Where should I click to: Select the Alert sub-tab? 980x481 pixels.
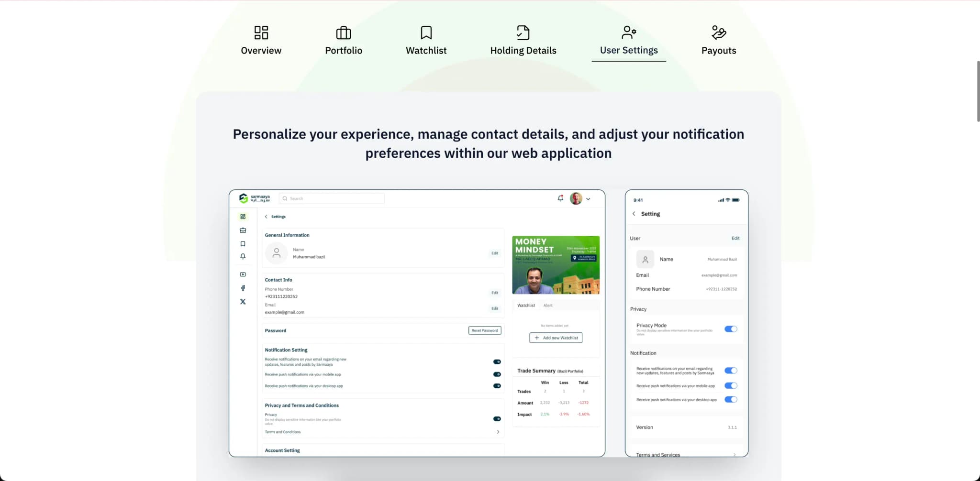pos(548,306)
